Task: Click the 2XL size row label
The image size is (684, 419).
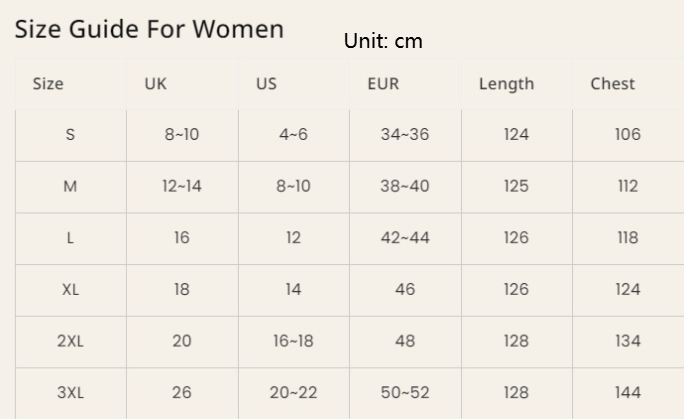Action: pos(70,341)
